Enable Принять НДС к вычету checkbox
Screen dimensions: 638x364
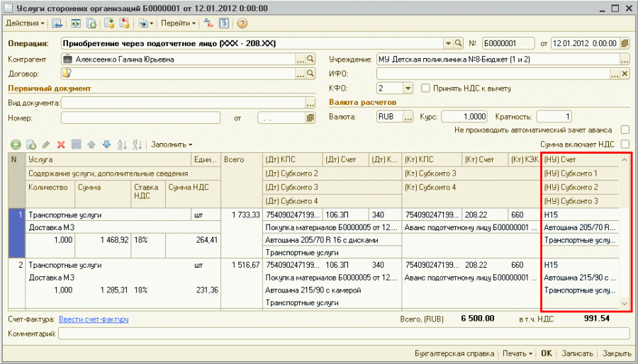pyautogui.click(x=426, y=89)
